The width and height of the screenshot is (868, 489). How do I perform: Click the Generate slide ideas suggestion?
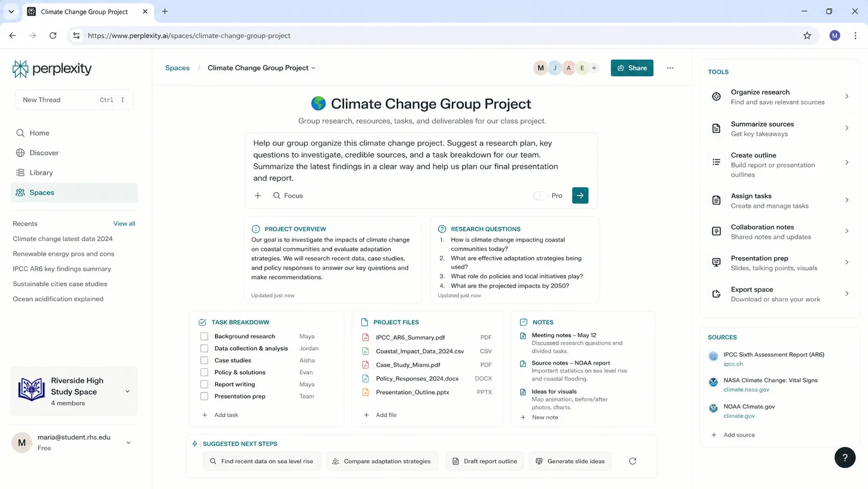pyautogui.click(x=570, y=461)
